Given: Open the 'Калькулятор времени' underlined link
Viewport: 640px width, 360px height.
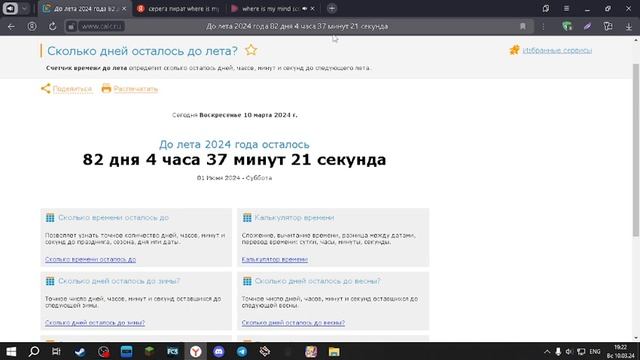Looking at the screenshot, I should pyautogui.click(x=275, y=259).
